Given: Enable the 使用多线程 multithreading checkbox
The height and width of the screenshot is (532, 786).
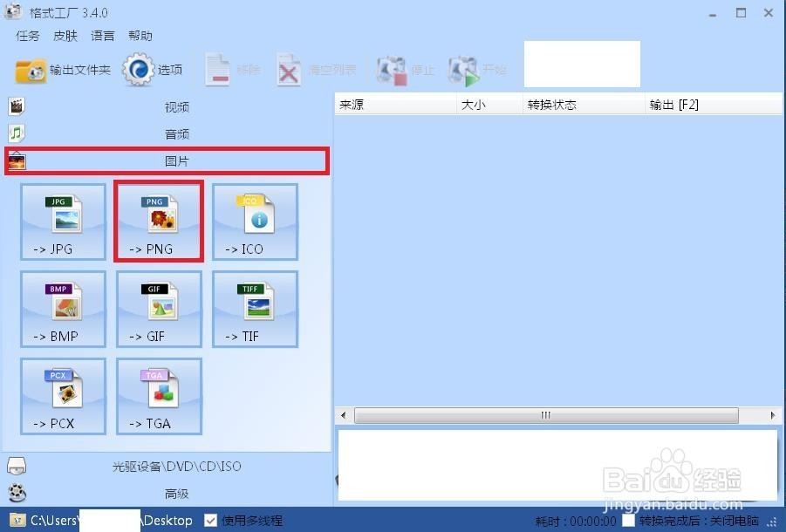Looking at the screenshot, I should [x=210, y=520].
